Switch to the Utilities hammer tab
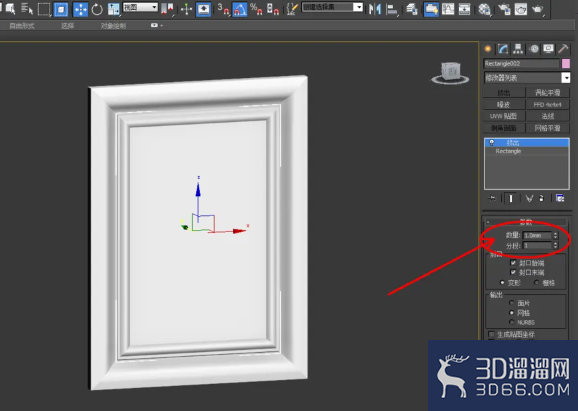Image resolution: width=578 pixels, height=411 pixels. (563, 49)
